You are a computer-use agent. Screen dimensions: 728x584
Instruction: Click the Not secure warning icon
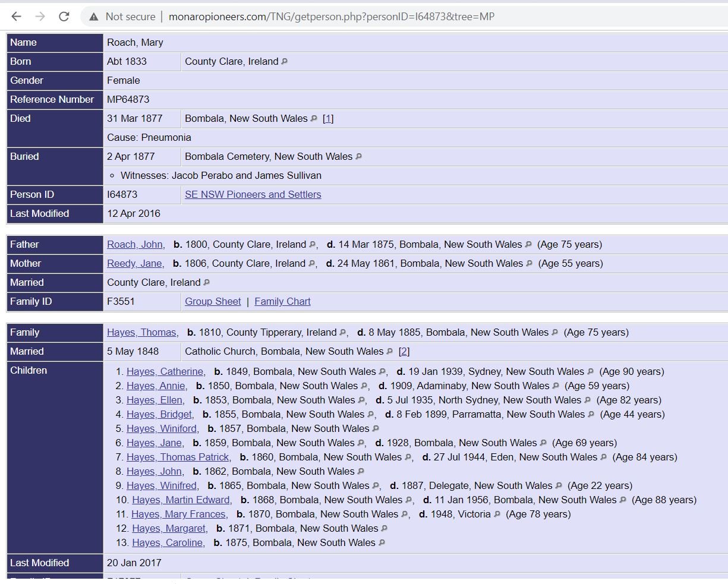point(94,17)
